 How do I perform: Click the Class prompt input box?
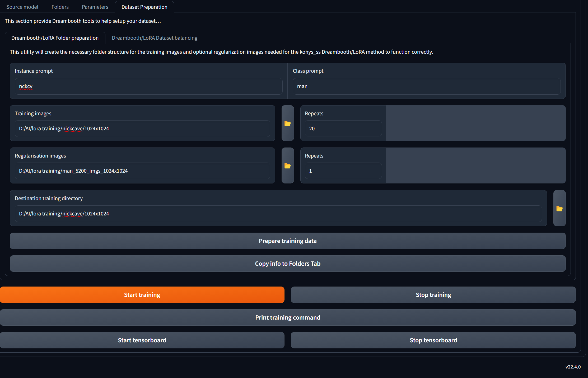click(426, 86)
